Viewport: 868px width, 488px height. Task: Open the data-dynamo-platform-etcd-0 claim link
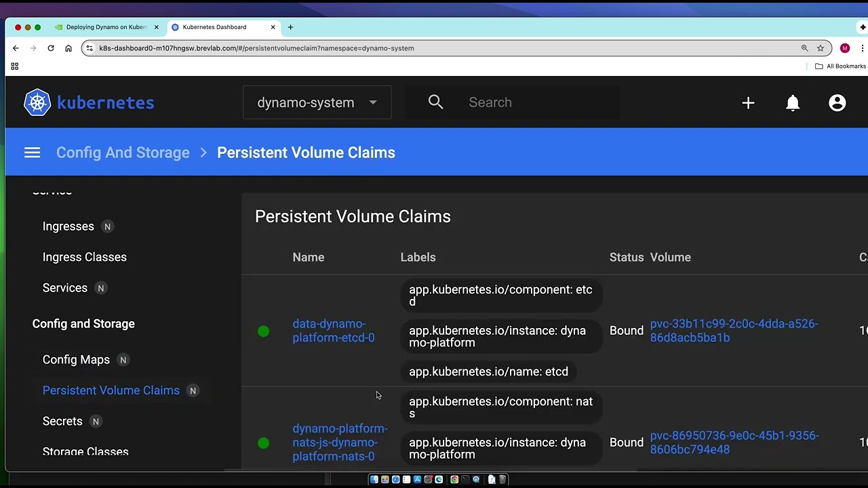click(333, 331)
